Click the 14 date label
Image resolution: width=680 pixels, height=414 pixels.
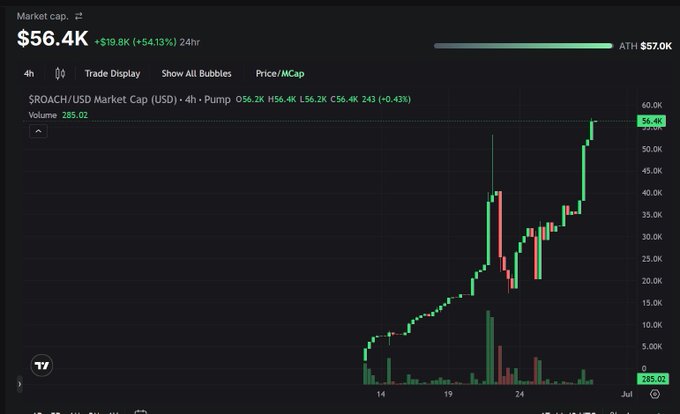click(x=381, y=394)
